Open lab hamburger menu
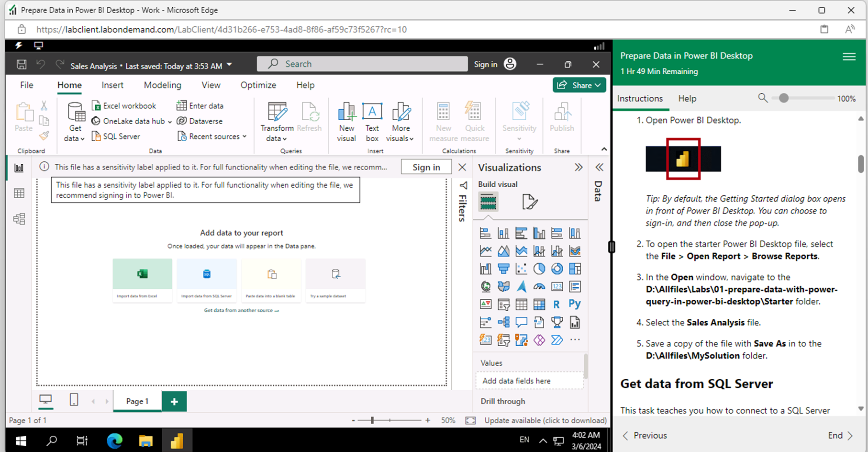868x452 pixels. [x=849, y=57]
